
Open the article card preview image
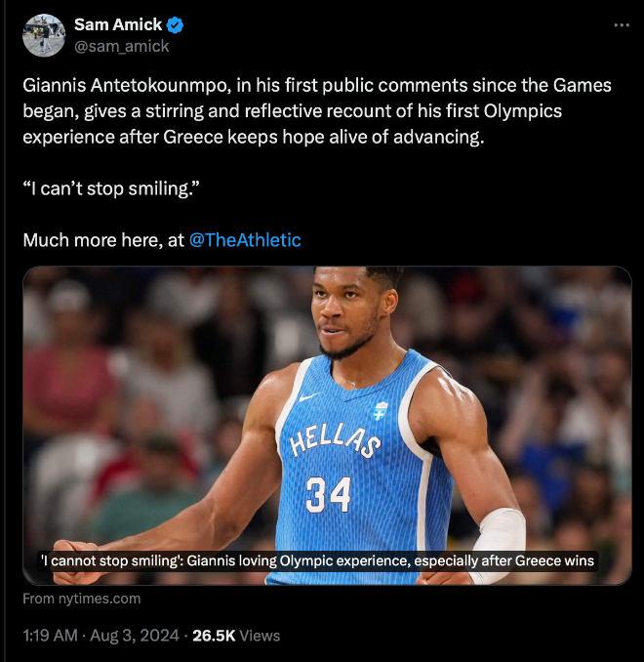tap(327, 425)
